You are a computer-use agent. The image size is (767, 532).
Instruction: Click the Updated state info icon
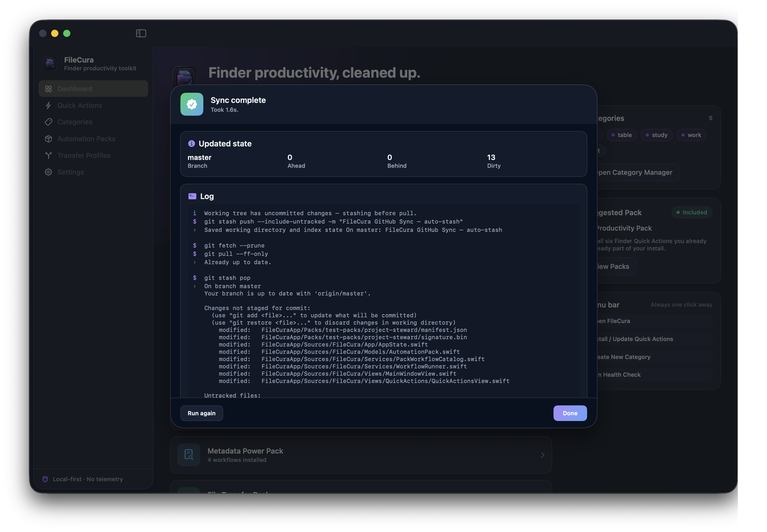pos(191,143)
